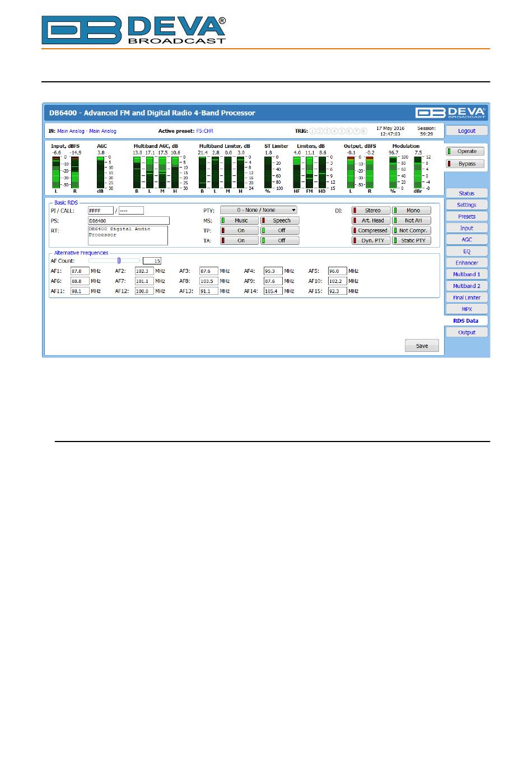The image size is (532, 762).
Task: Click the AF9 frequency field
Action: tap(273, 281)
